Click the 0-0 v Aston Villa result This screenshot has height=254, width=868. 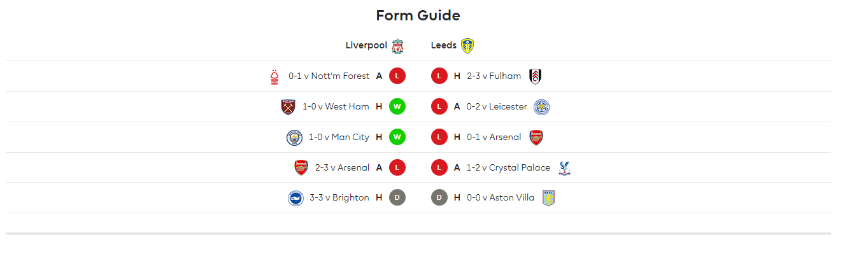(x=501, y=197)
